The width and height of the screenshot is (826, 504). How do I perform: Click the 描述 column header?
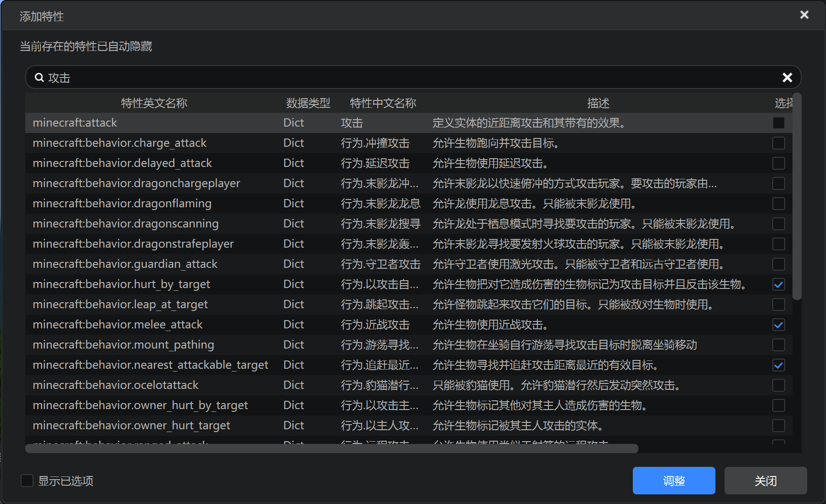[x=598, y=103]
